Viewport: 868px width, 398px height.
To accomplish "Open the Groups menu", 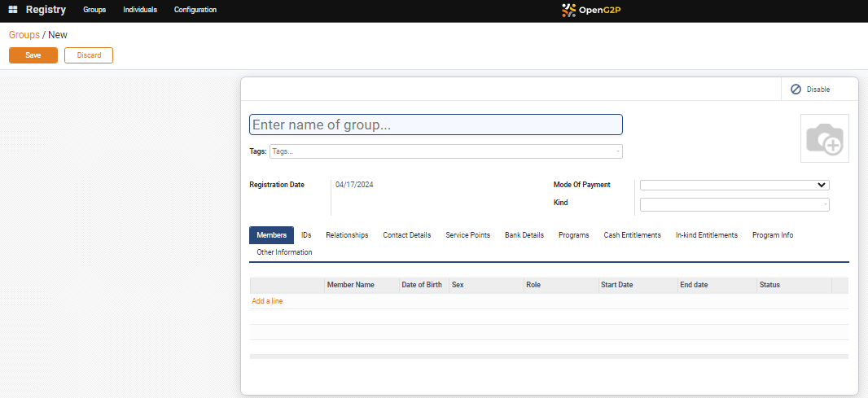I will [x=94, y=10].
